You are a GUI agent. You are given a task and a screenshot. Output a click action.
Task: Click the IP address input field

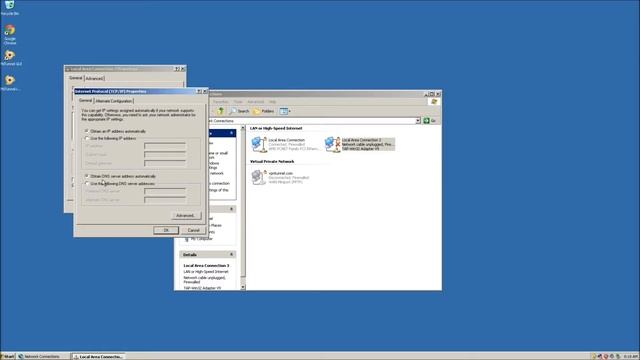point(165,146)
